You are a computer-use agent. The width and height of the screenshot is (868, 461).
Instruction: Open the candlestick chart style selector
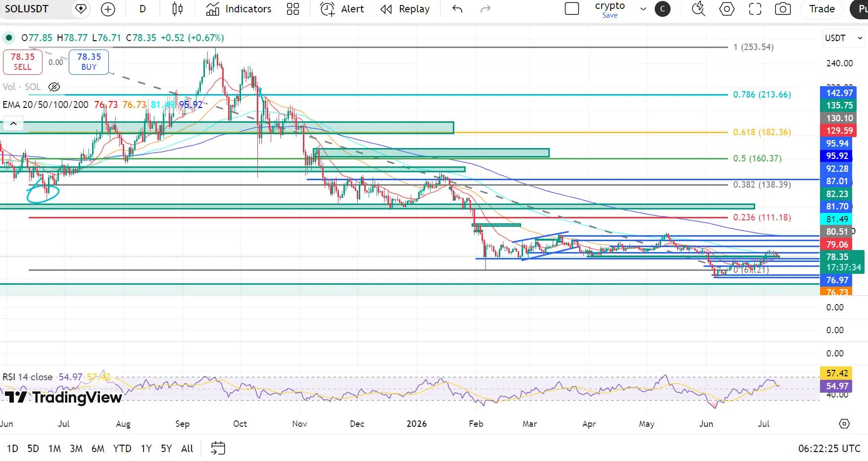(x=177, y=9)
